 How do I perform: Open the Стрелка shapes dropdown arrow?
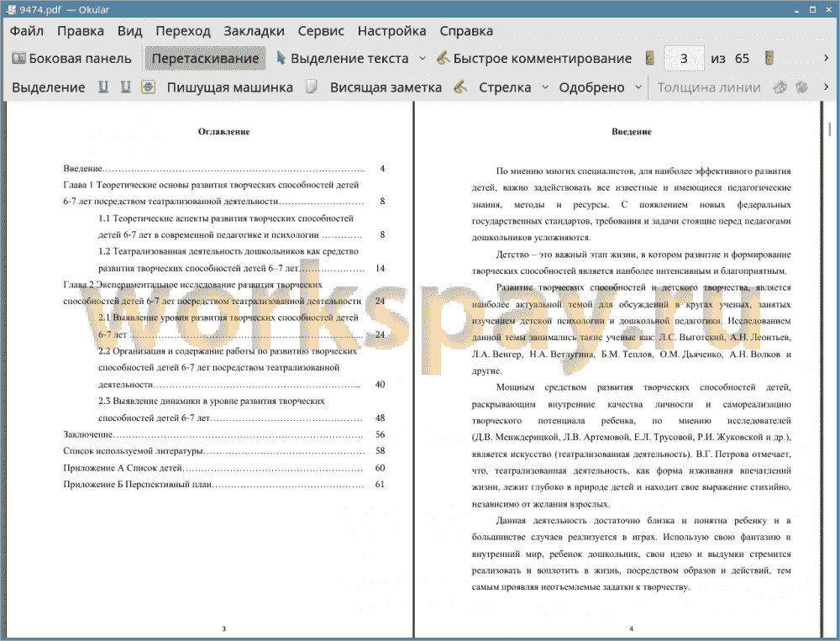[x=545, y=87]
